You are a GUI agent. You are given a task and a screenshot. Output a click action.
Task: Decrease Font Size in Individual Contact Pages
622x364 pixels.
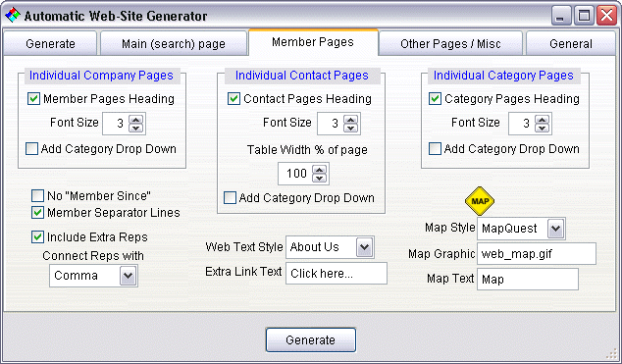(350, 128)
